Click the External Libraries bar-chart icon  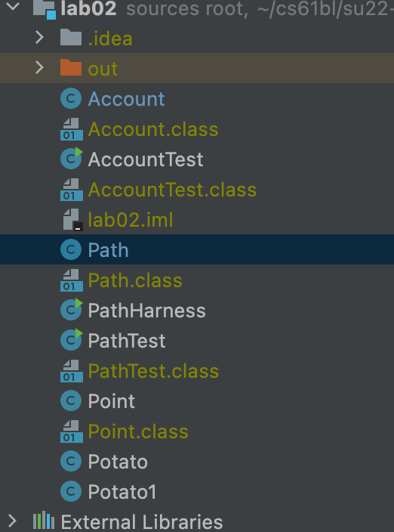pos(44,521)
